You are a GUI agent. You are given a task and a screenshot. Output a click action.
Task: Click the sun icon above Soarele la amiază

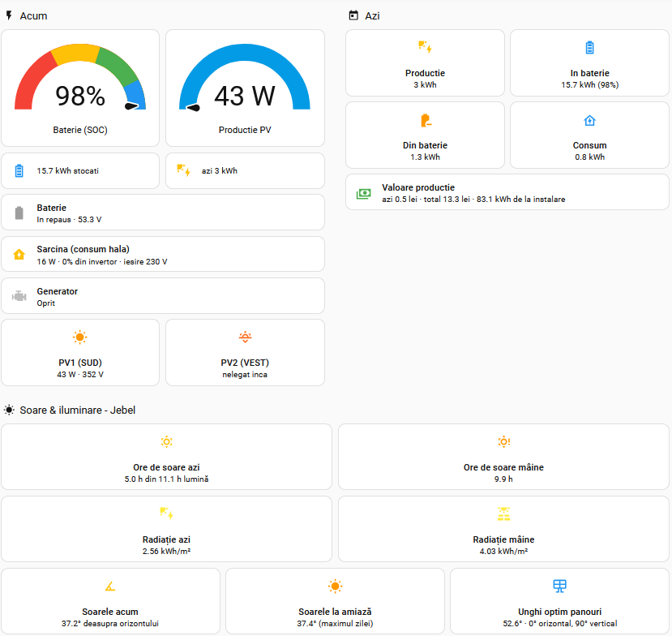click(x=335, y=586)
